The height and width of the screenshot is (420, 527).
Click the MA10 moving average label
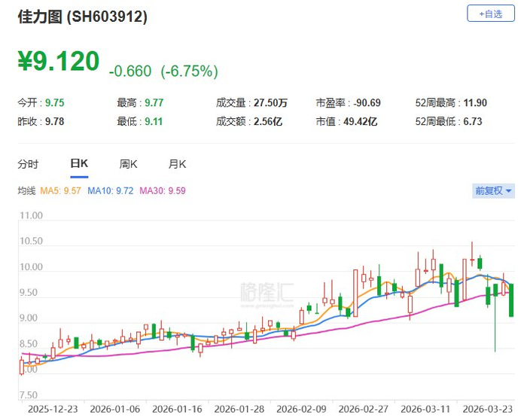(x=110, y=191)
